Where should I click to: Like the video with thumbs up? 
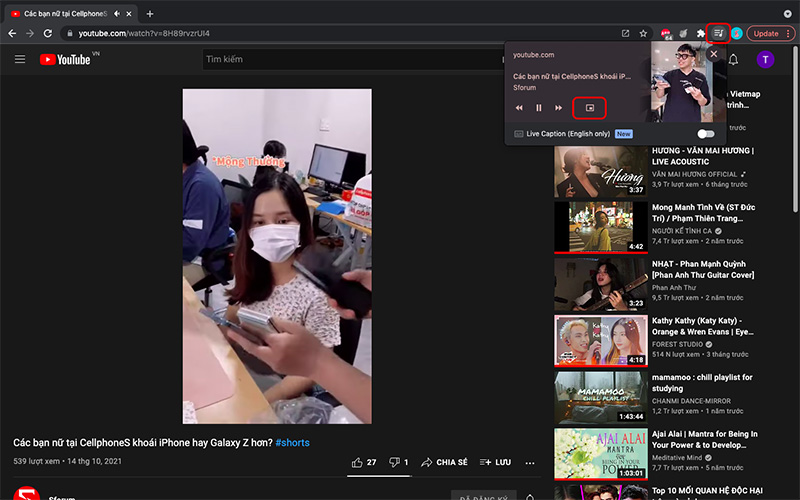pos(363,462)
